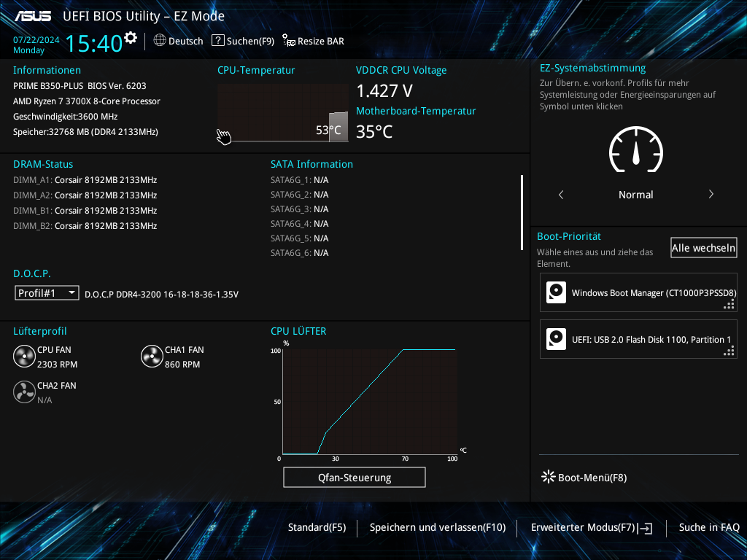Click Speichern und verlassen(F10)
The image size is (747, 560).
tap(438, 527)
